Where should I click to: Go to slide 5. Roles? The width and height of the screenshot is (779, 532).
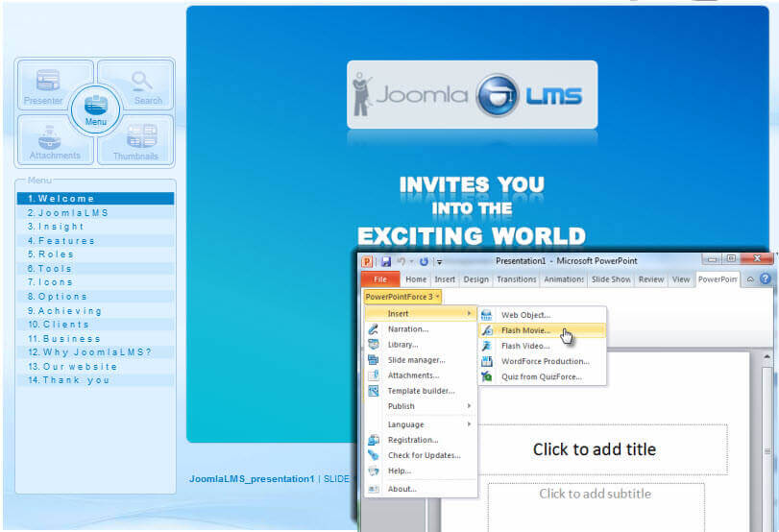[x=95, y=254]
